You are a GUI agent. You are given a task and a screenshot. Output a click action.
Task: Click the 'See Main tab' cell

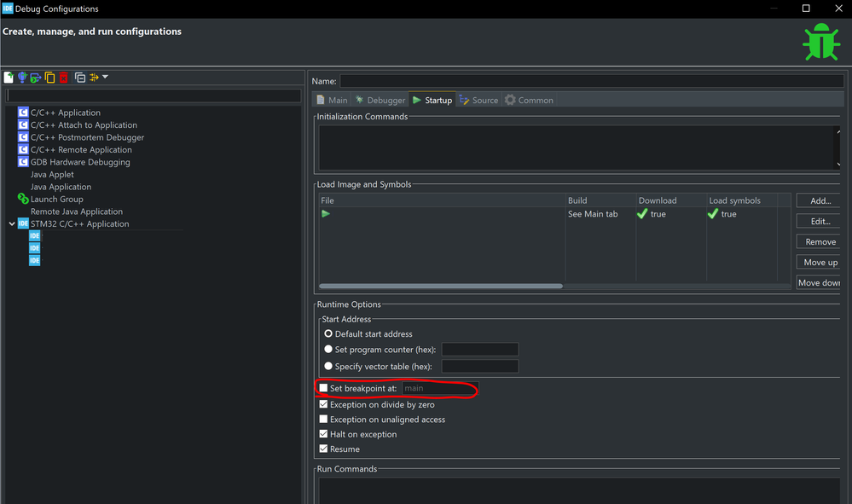pos(593,214)
